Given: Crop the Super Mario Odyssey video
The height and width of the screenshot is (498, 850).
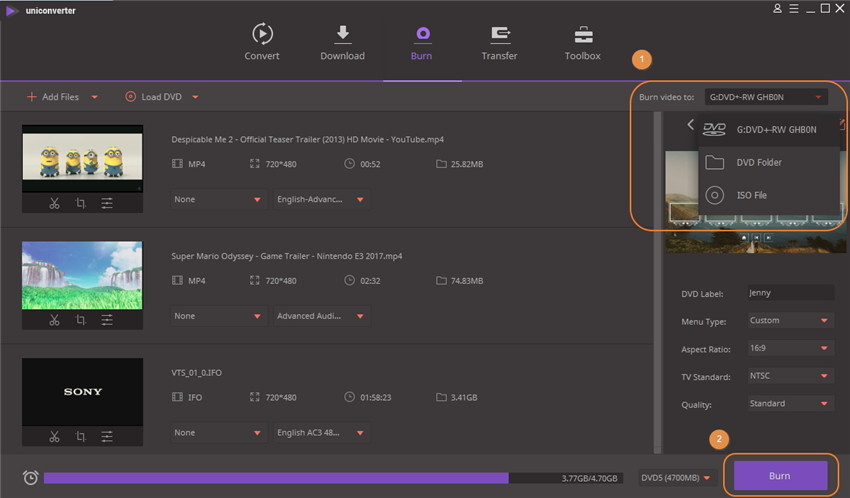Looking at the screenshot, I should click(81, 320).
